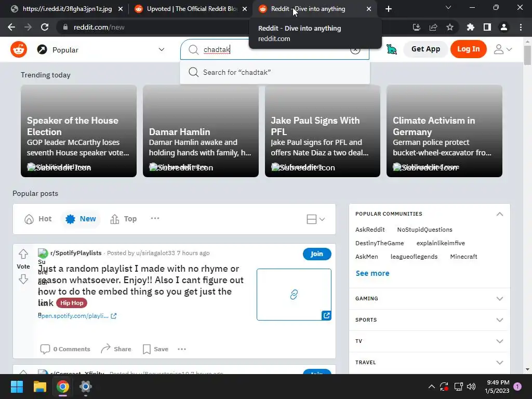This screenshot has width=532, height=399.
Task: Open user u/sirlagalot33 profile
Action: 155,253
